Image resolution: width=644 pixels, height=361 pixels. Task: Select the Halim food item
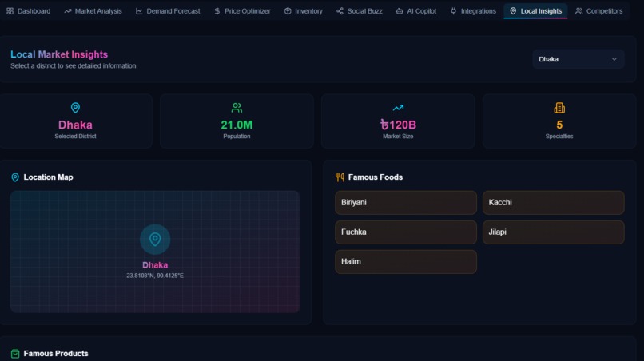tap(406, 262)
